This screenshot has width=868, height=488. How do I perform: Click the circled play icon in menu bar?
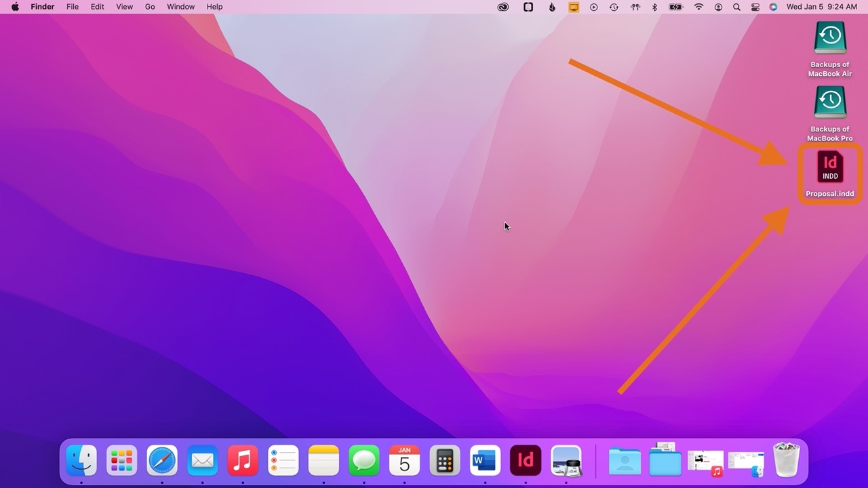point(594,7)
